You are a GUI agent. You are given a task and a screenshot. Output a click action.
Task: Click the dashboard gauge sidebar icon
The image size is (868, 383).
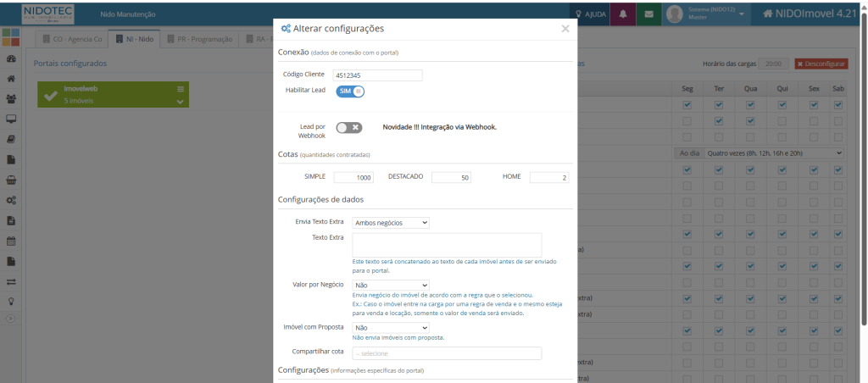(11, 59)
